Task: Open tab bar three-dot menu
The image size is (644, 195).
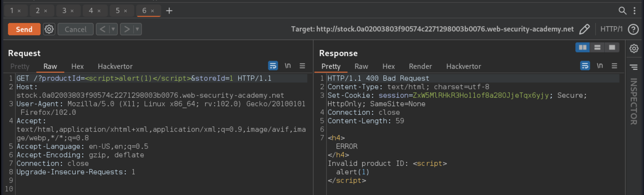Action: pos(635,11)
